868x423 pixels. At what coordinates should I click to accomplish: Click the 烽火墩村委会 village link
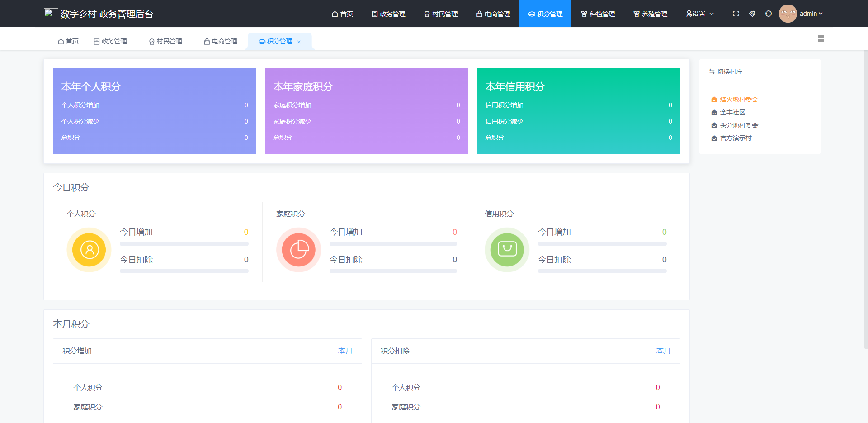[x=738, y=99]
